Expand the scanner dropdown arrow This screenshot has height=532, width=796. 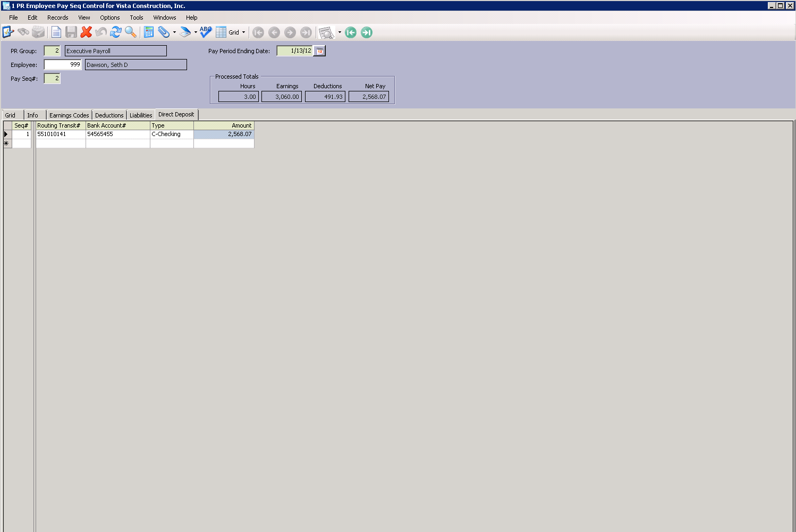pyautogui.click(x=196, y=32)
